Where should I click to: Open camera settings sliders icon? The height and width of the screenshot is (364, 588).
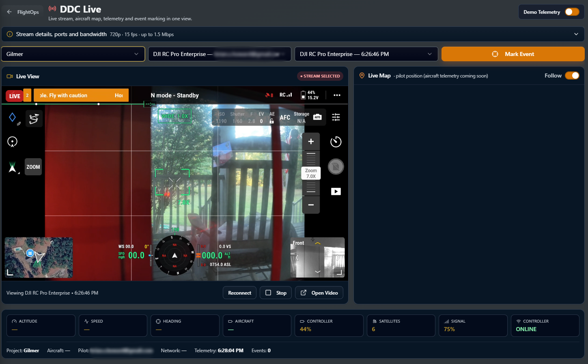tap(336, 117)
